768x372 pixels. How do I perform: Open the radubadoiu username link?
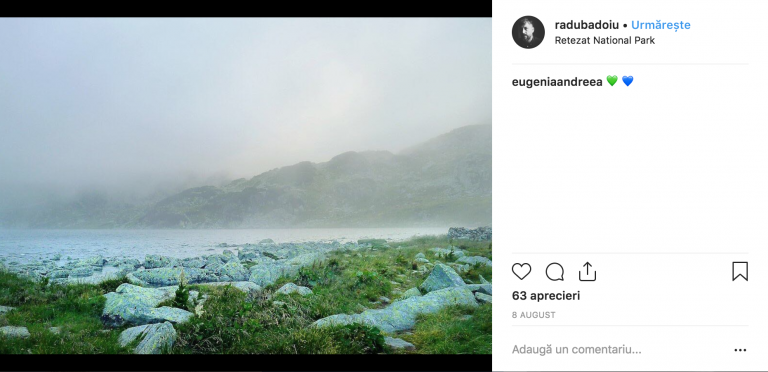click(587, 25)
